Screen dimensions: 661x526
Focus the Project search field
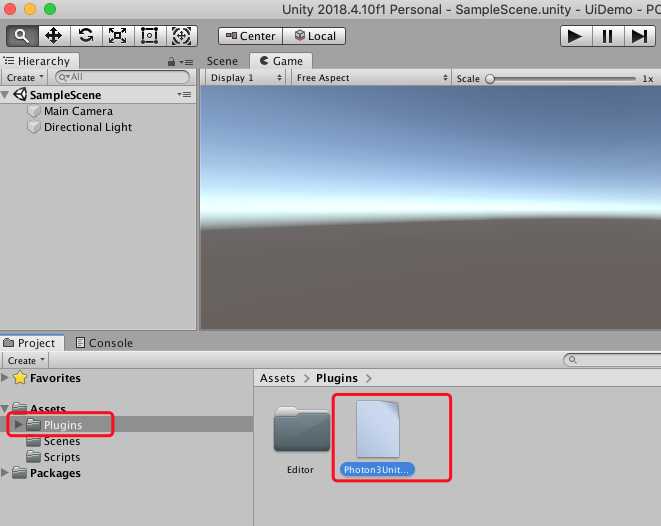pos(612,360)
